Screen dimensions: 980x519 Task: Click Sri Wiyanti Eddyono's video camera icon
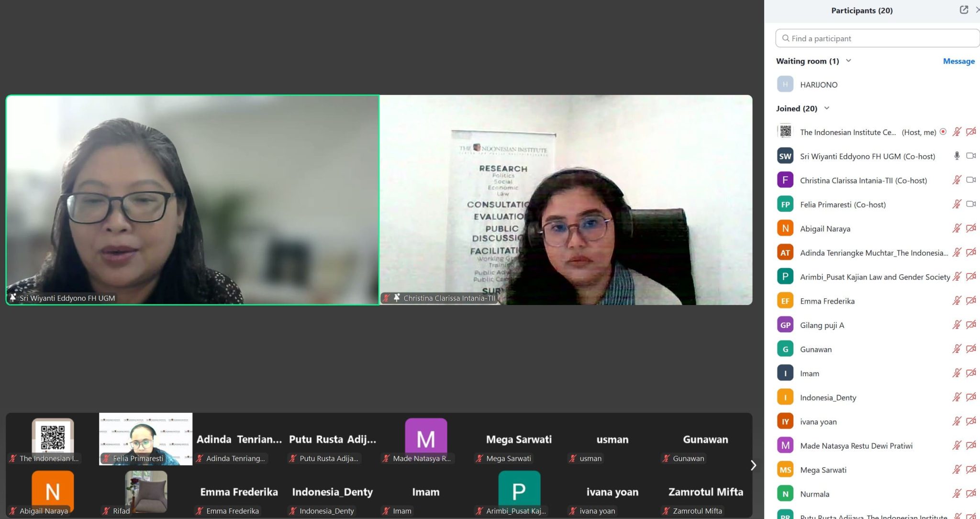(x=971, y=156)
